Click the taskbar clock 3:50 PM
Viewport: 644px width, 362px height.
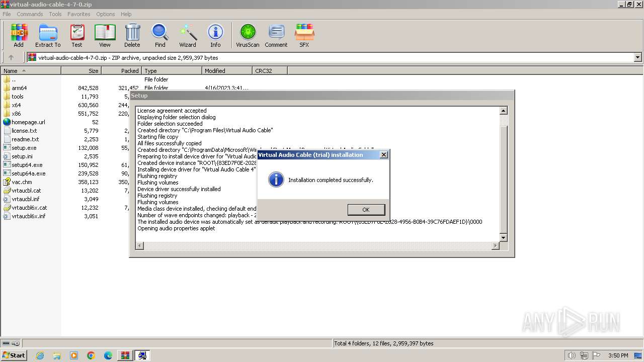coord(618,355)
